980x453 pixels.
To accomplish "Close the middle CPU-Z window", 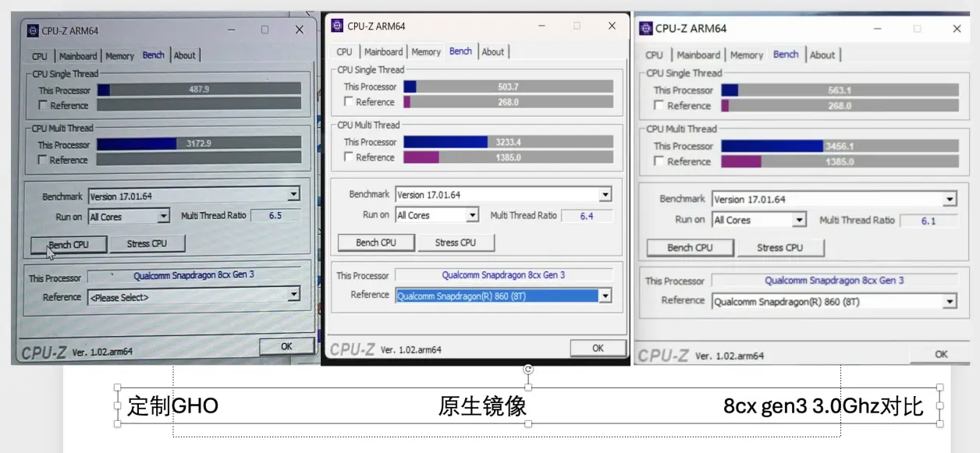I will [x=612, y=26].
